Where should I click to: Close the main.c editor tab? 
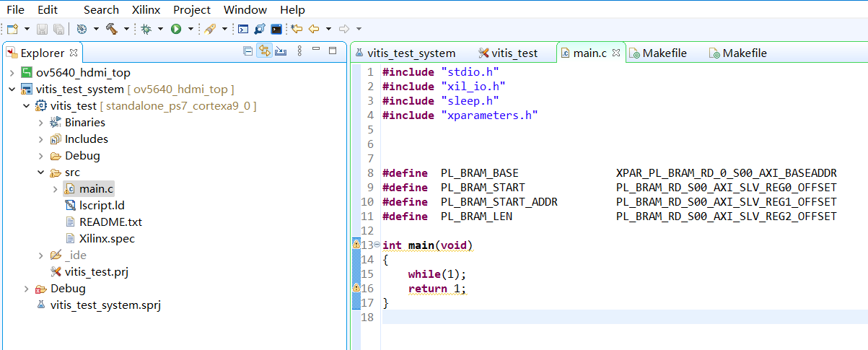pos(615,53)
